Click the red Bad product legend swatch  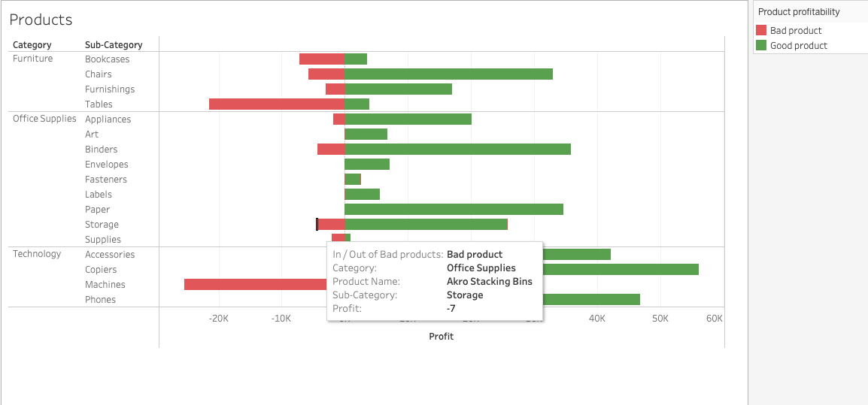pyautogui.click(x=760, y=31)
